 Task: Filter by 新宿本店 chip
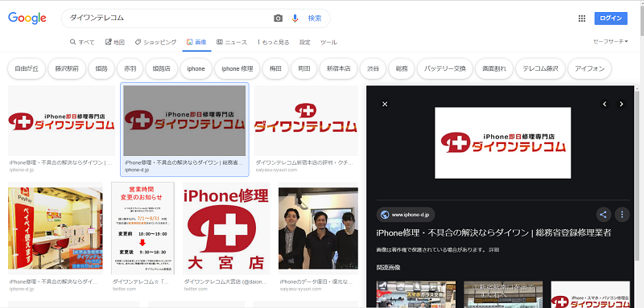click(338, 69)
